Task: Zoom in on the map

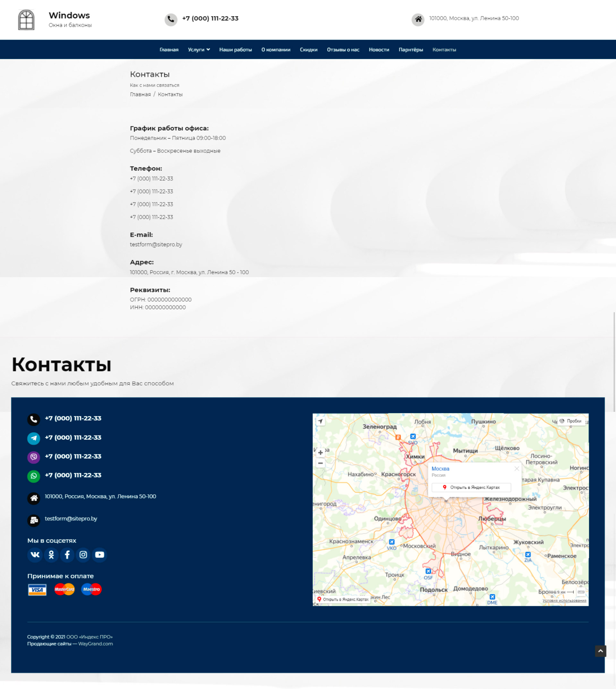Action: [320, 453]
